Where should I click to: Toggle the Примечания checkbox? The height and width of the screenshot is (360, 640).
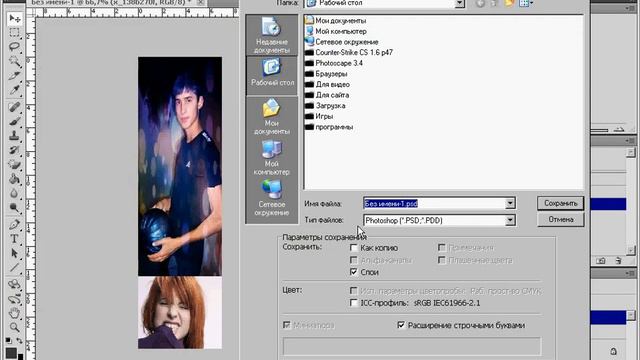click(x=442, y=248)
